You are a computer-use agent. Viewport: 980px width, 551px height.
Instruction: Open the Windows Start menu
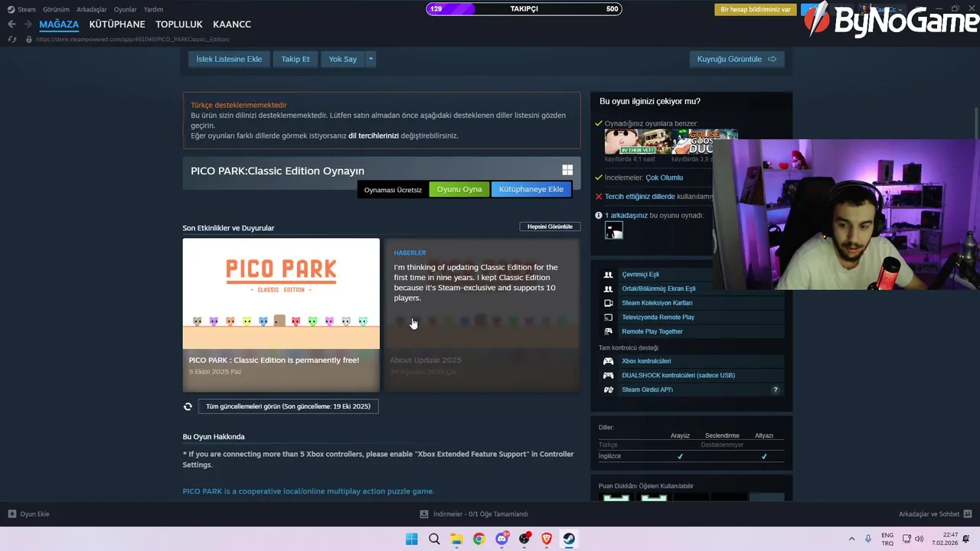(411, 539)
